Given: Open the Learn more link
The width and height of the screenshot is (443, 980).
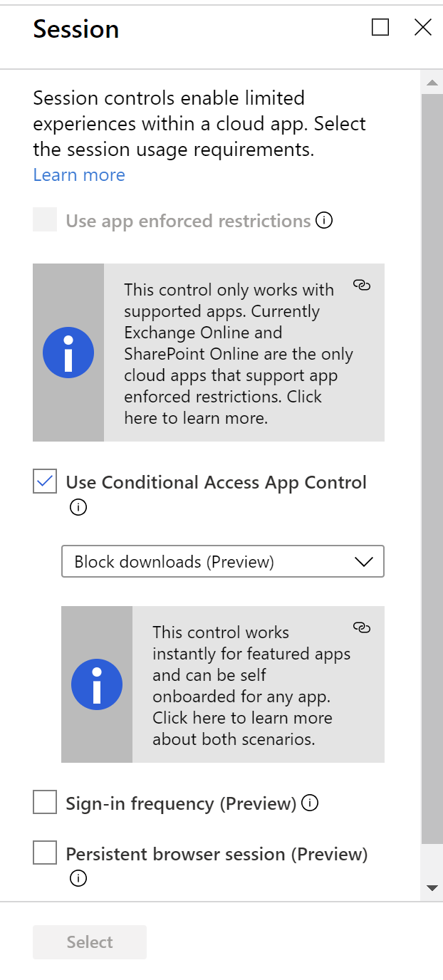Looking at the screenshot, I should click(79, 174).
